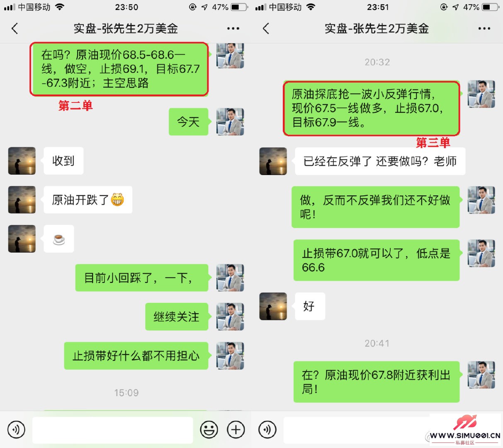Tap the message 继续关注
The width and height of the screenshot is (503, 448).
177,317
